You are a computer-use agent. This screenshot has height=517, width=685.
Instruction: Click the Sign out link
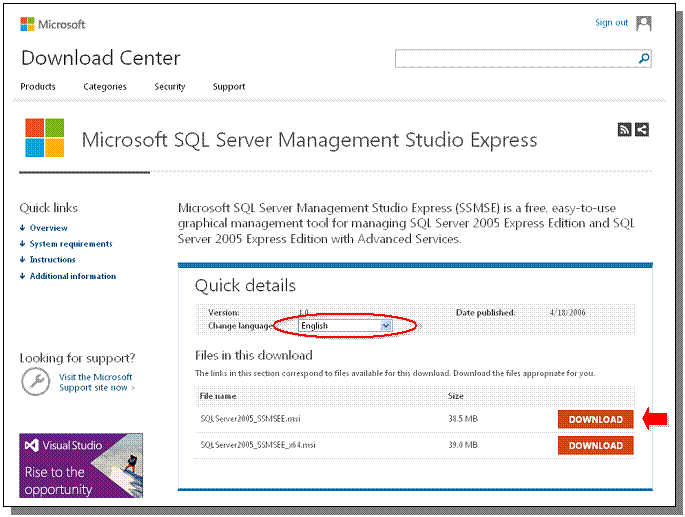tap(612, 23)
